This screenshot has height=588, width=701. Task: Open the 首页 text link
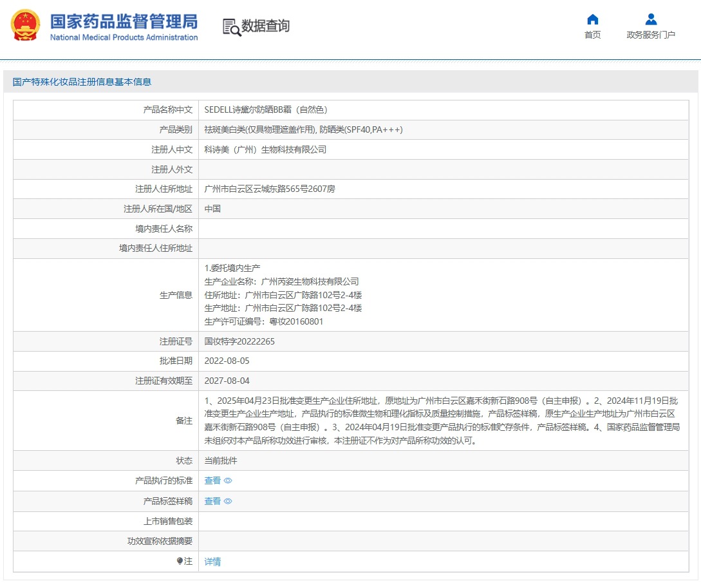pyautogui.click(x=592, y=35)
